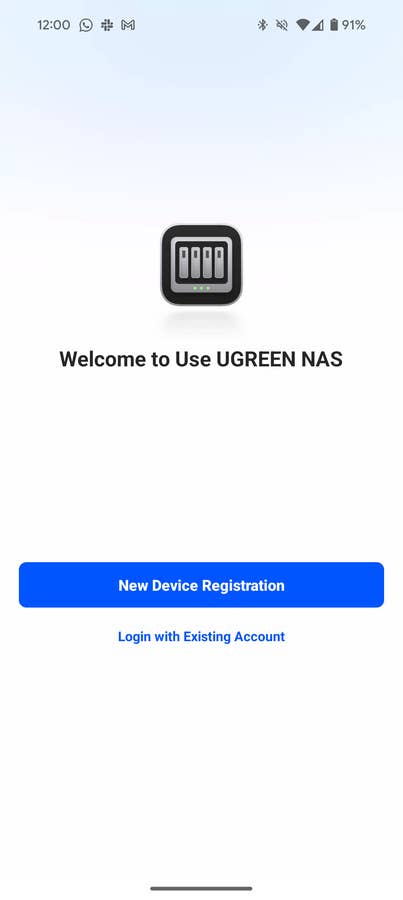Tap the 91% battery percentage text
The image size is (403, 900).
point(354,25)
